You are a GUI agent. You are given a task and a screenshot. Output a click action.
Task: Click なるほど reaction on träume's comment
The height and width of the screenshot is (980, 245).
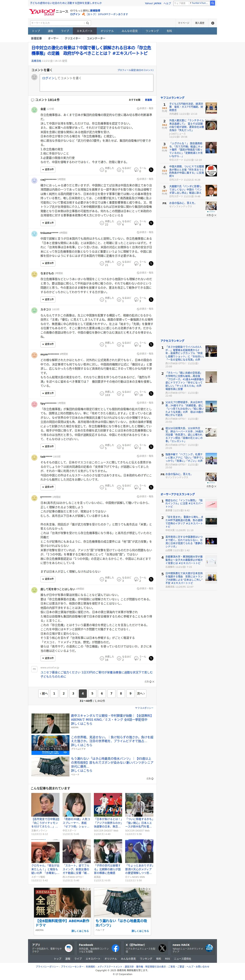124,263
